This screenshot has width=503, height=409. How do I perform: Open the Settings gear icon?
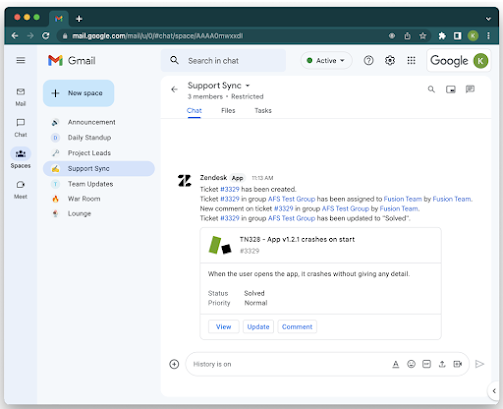coord(390,60)
